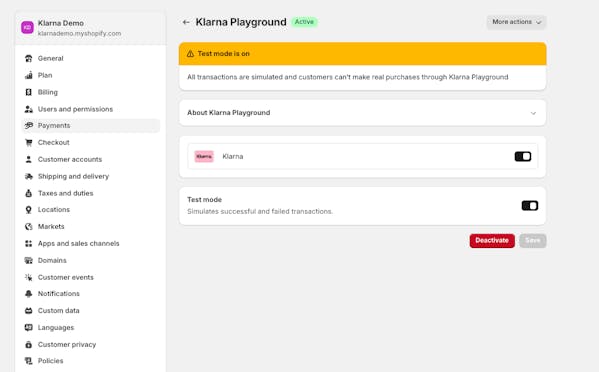The image size is (599, 372).
Task: Click the Taxes and duties icon
Action: click(29, 193)
